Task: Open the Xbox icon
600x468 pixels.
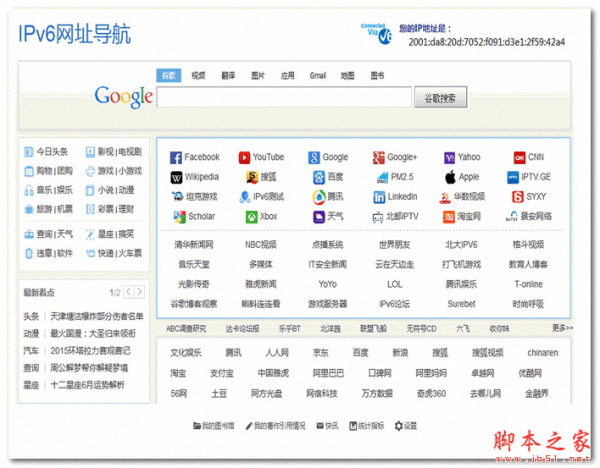Action: click(251, 217)
